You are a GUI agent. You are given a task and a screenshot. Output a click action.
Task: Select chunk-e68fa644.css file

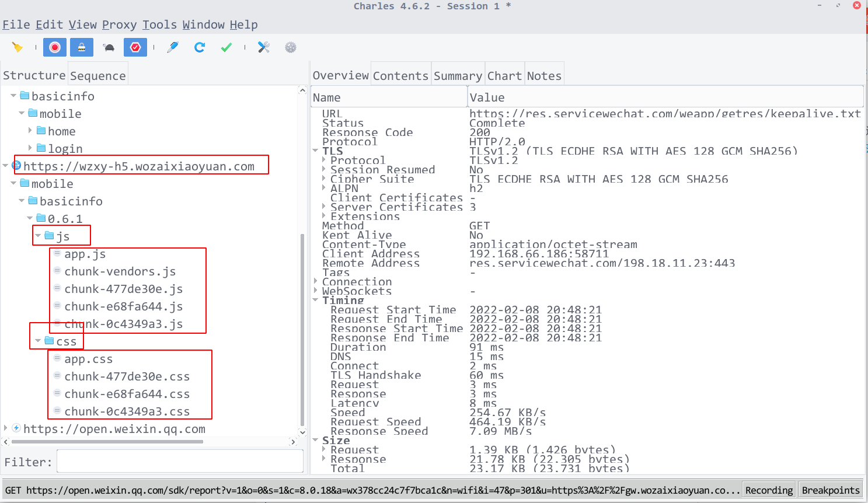127,394
